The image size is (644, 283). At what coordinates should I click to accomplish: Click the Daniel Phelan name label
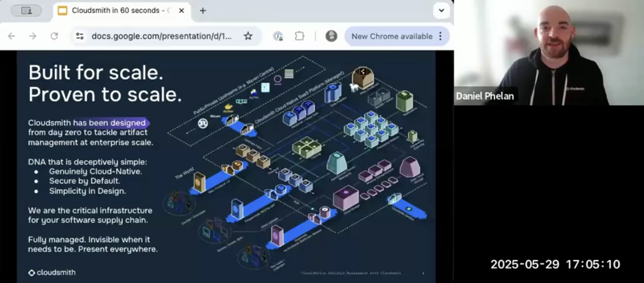[485, 96]
